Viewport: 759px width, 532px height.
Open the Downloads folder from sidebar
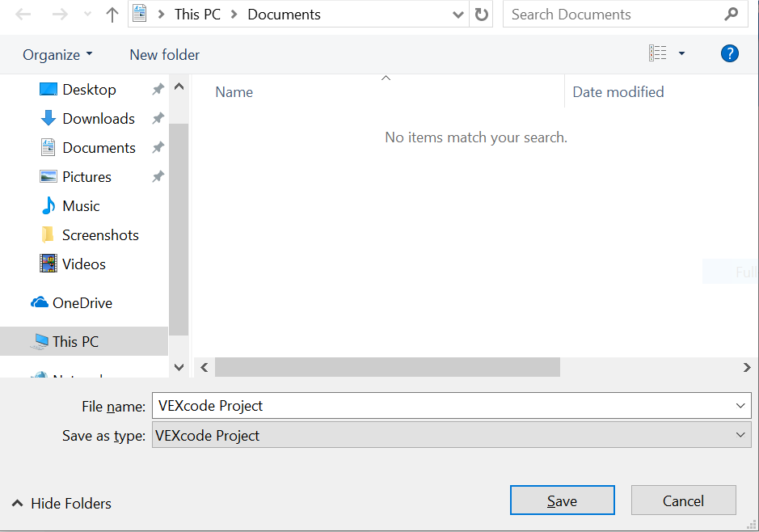[98, 118]
